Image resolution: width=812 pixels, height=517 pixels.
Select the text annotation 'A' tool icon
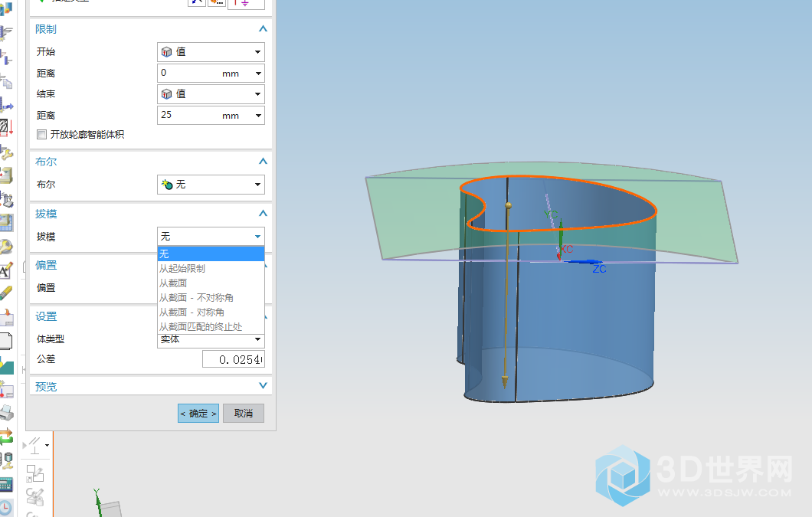[6, 270]
